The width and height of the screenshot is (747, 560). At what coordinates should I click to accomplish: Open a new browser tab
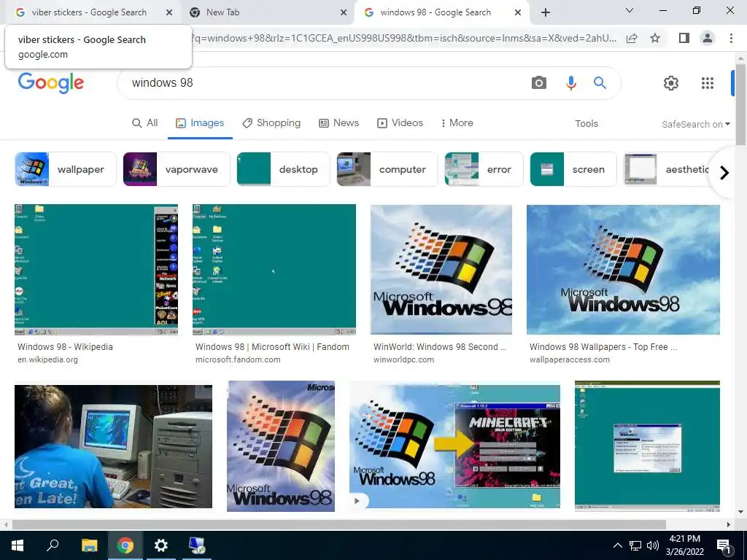[x=546, y=12]
